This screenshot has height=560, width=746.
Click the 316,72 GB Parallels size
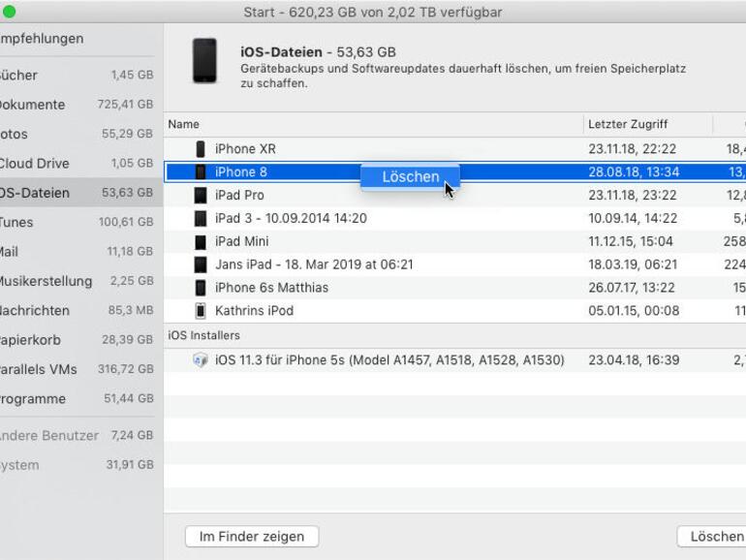tap(126, 369)
